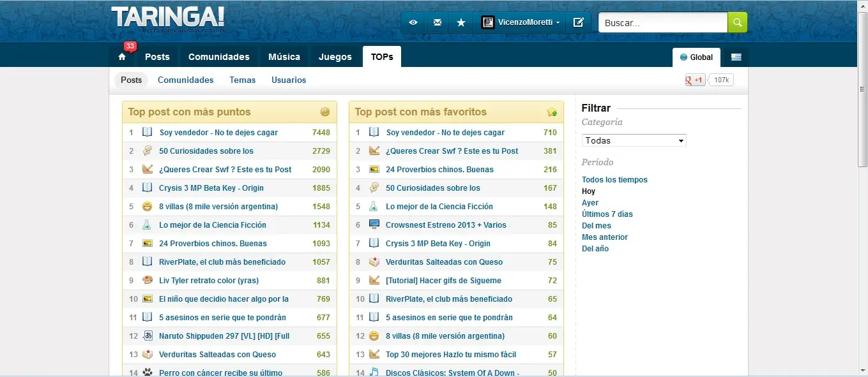Open the Posts main navigation tab

(x=157, y=57)
